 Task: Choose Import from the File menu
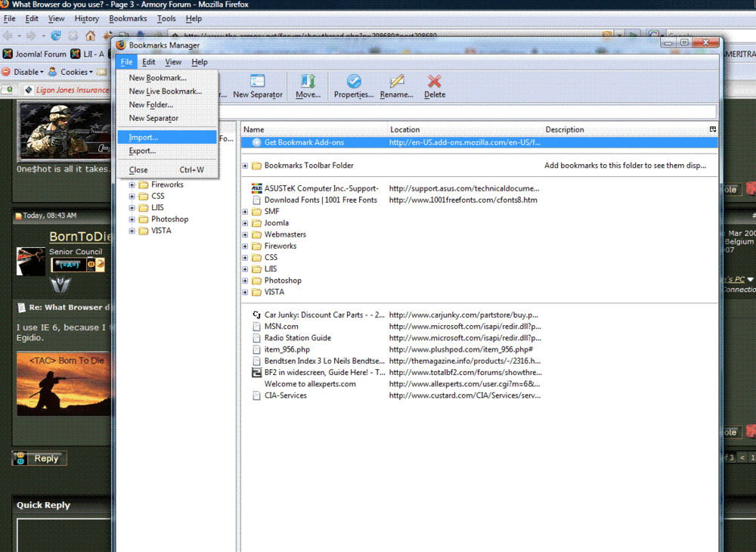[143, 138]
